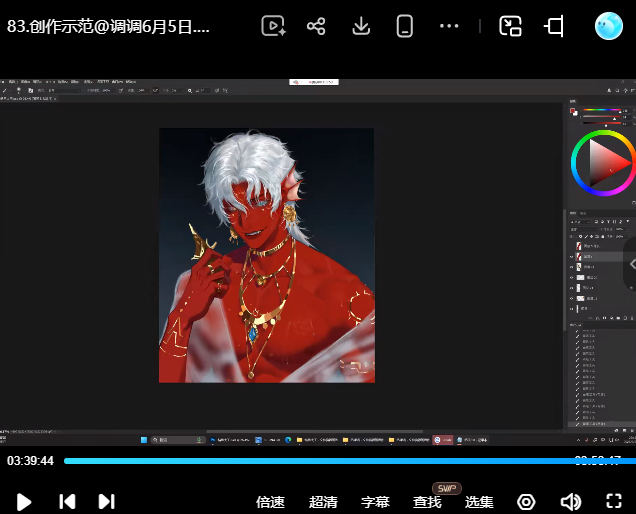Open the 选集 episode list

[x=479, y=502]
